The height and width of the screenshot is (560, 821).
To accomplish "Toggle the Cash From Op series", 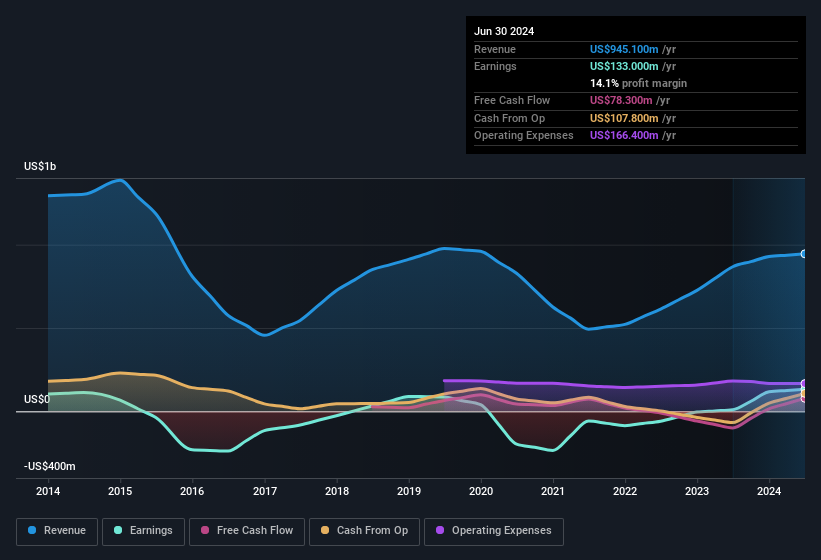I will click(x=364, y=531).
